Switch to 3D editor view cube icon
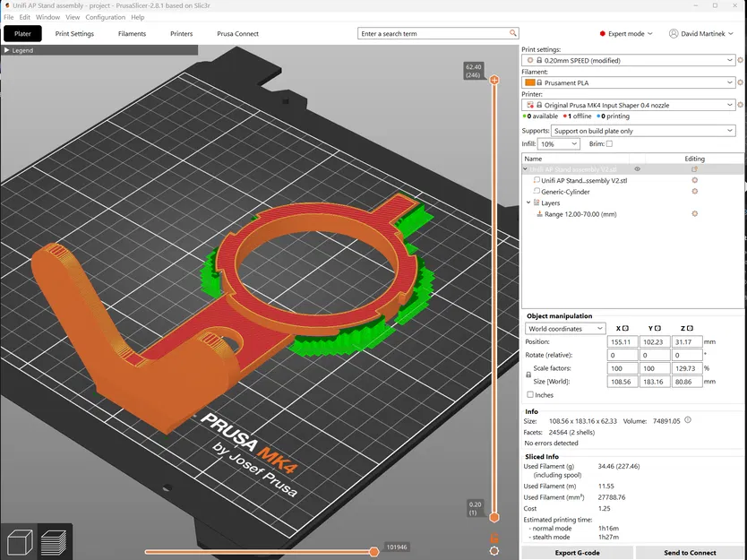 coord(20,542)
